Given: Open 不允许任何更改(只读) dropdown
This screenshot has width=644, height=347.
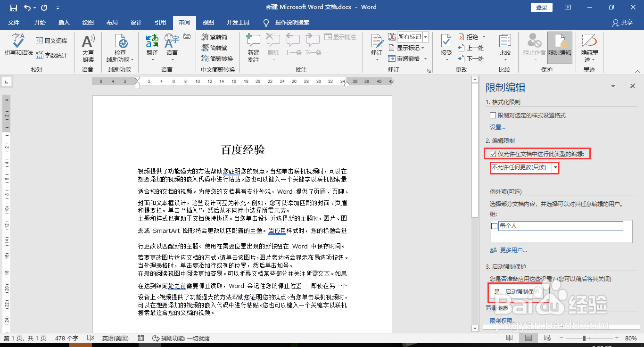Looking at the screenshot, I should click(556, 167).
